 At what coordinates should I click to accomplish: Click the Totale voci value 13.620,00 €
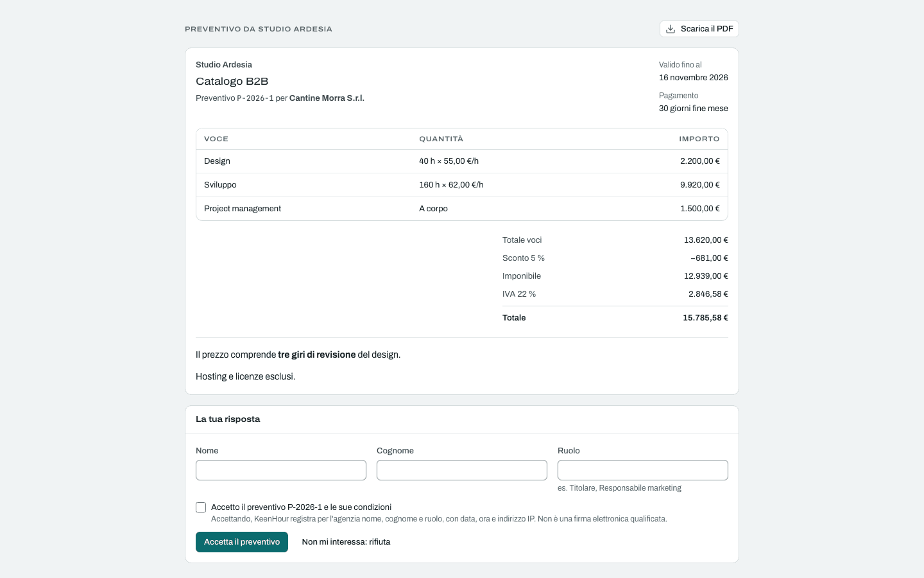click(706, 240)
